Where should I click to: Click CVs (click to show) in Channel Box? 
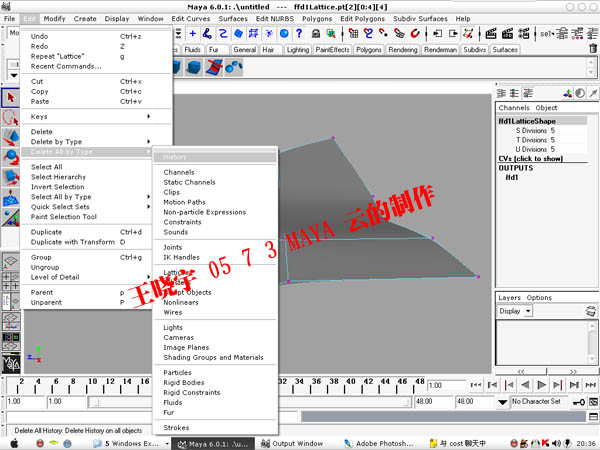click(530, 158)
